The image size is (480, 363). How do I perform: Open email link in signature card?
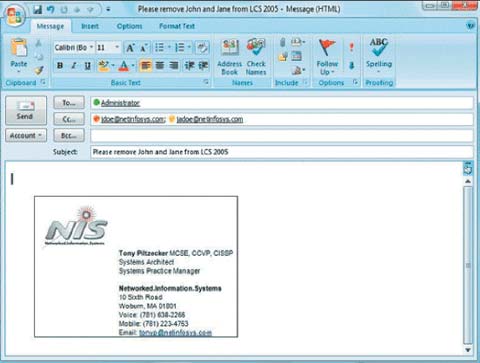click(175, 333)
